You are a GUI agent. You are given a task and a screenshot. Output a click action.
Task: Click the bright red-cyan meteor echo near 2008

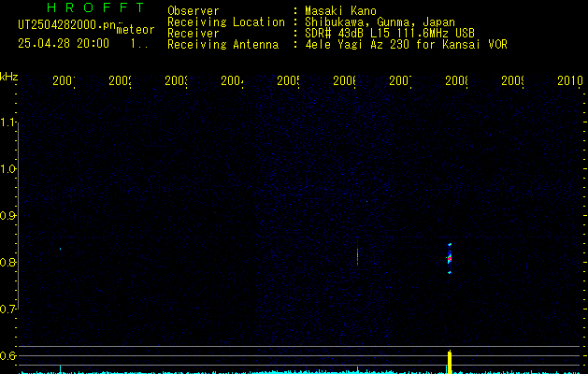point(450,258)
